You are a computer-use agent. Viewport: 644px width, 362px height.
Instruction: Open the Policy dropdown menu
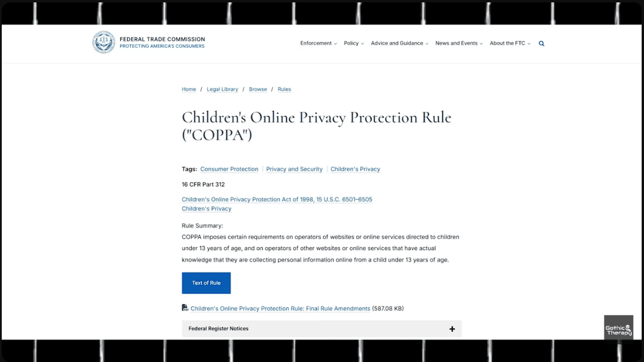coord(354,43)
